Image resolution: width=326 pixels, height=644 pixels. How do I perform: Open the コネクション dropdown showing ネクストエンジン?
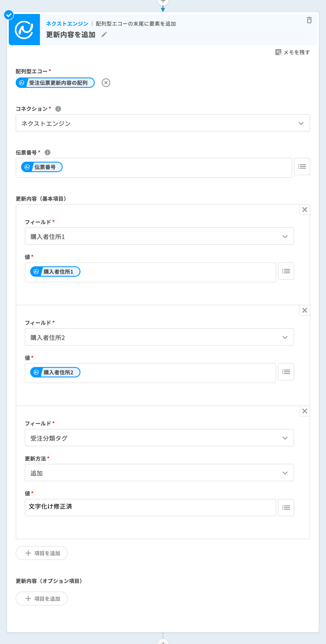coord(163,123)
